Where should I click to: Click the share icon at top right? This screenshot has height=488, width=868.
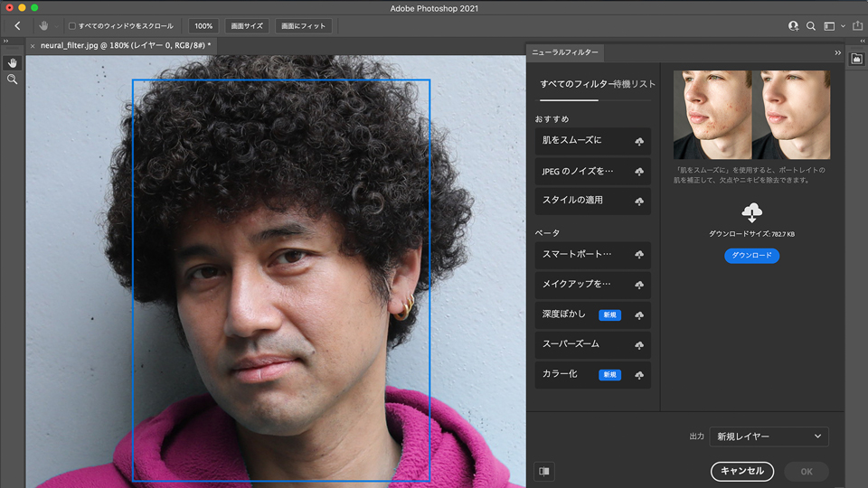[x=856, y=26]
